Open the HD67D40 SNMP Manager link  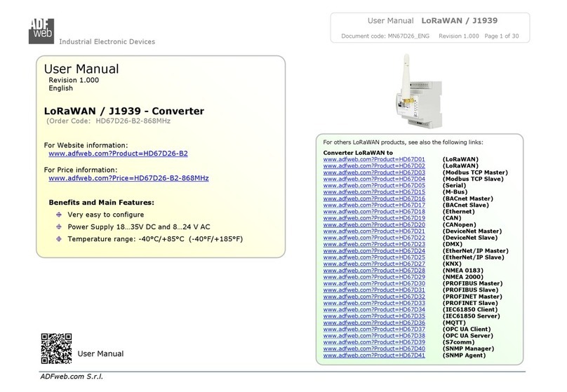374,349
